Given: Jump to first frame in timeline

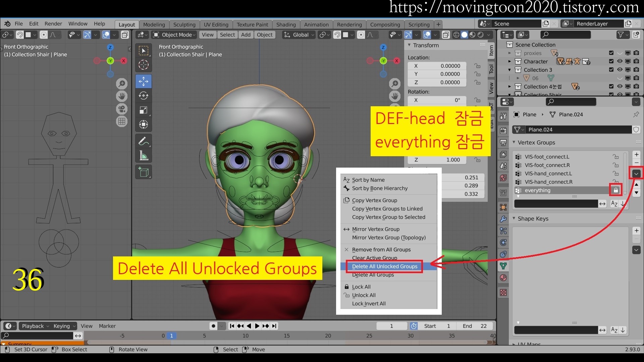Looking at the screenshot, I should pyautogui.click(x=232, y=326).
